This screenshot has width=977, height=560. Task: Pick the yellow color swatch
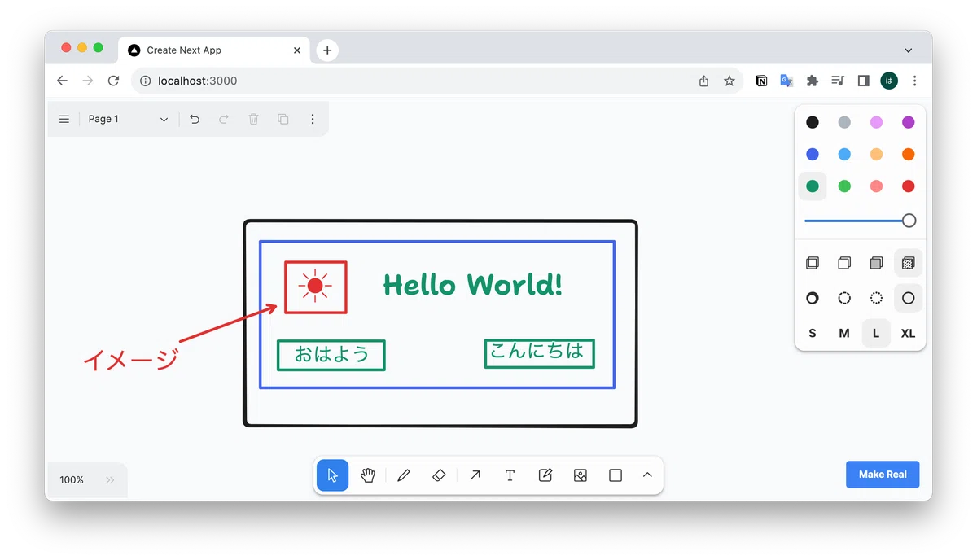click(x=876, y=155)
